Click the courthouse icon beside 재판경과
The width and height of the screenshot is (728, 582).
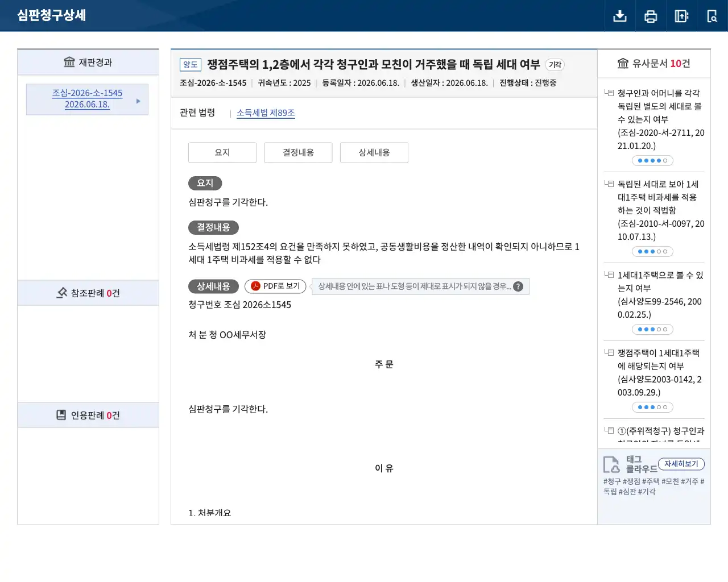69,62
